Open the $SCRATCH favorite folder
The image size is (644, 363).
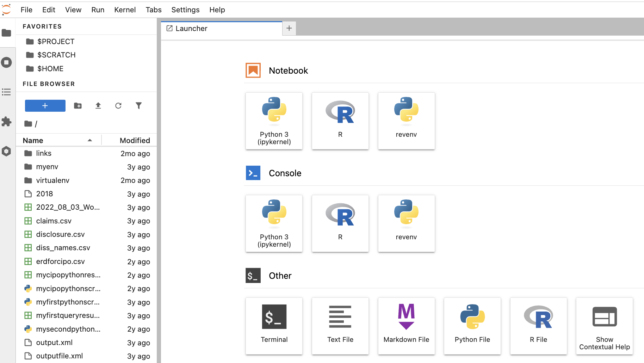pos(56,55)
